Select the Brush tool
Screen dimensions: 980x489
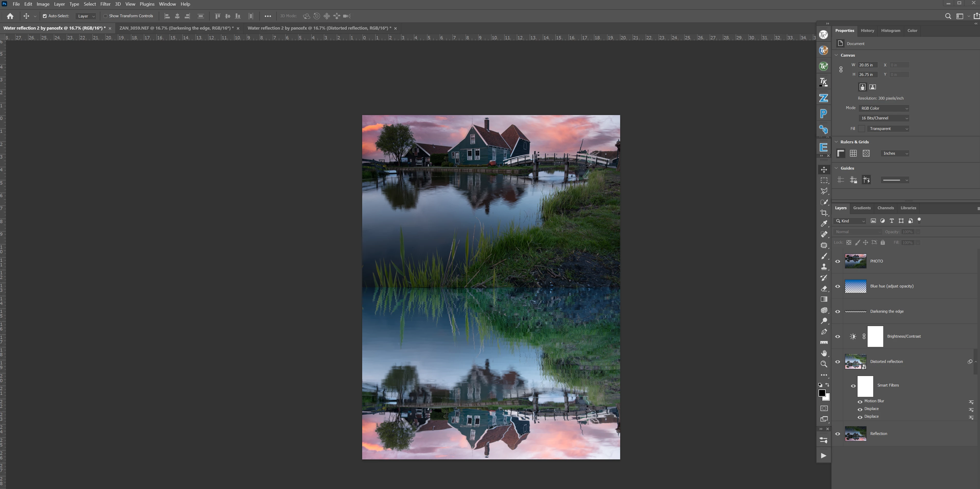824,256
